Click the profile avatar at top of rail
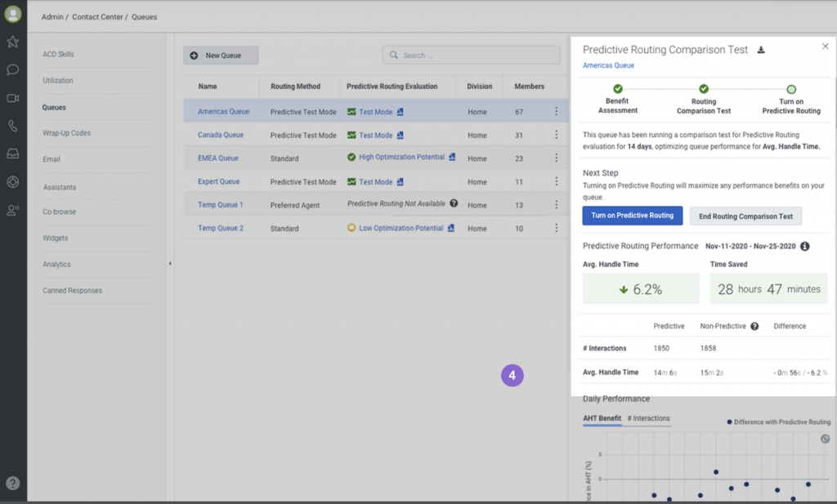Screen dimensions: 837x504 coord(12,14)
